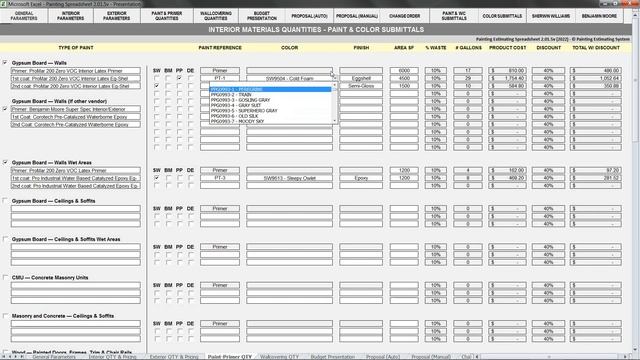Image resolution: width=640 pixels, height=360 pixels.
Task: Select PPG0993-2 - TRAIN from color list
Action: point(271,95)
